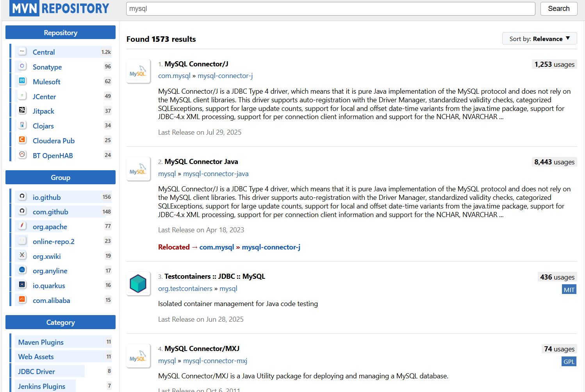This screenshot has height=392, width=585.
Task: Click the Jitpack repository icon
Action: pos(22,110)
